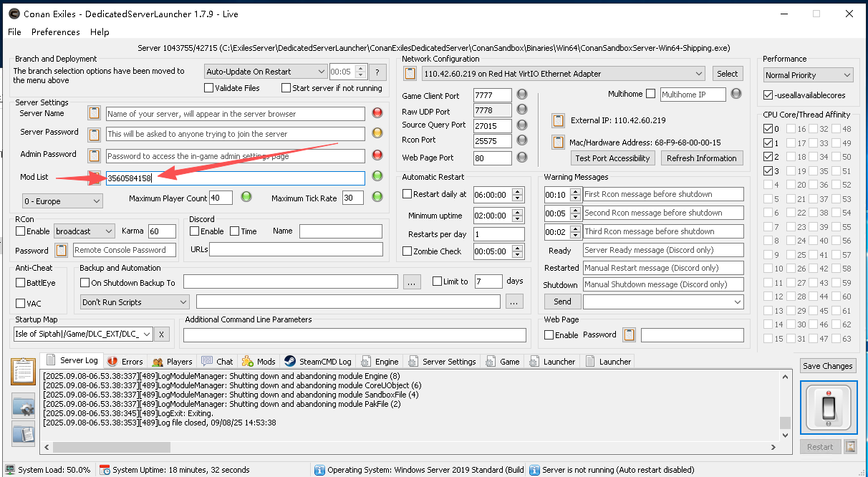Click the green light beside Maximum Player Count
868x477 pixels.
(x=246, y=198)
